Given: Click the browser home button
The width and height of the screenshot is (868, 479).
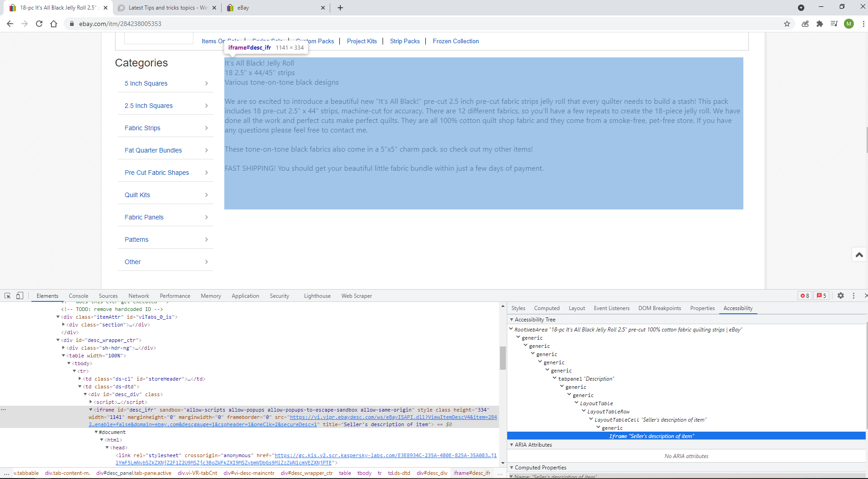Looking at the screenshot, I should (54, 24).
